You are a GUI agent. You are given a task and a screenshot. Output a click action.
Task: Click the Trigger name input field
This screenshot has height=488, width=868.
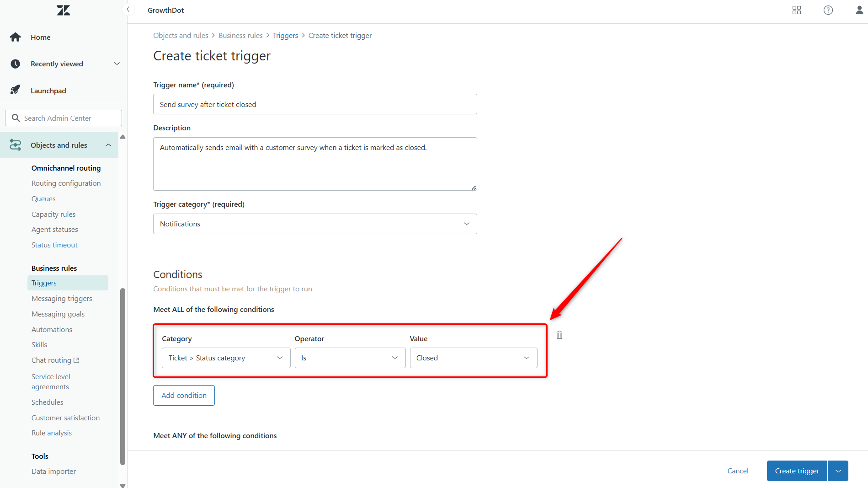tap(315, 104)
